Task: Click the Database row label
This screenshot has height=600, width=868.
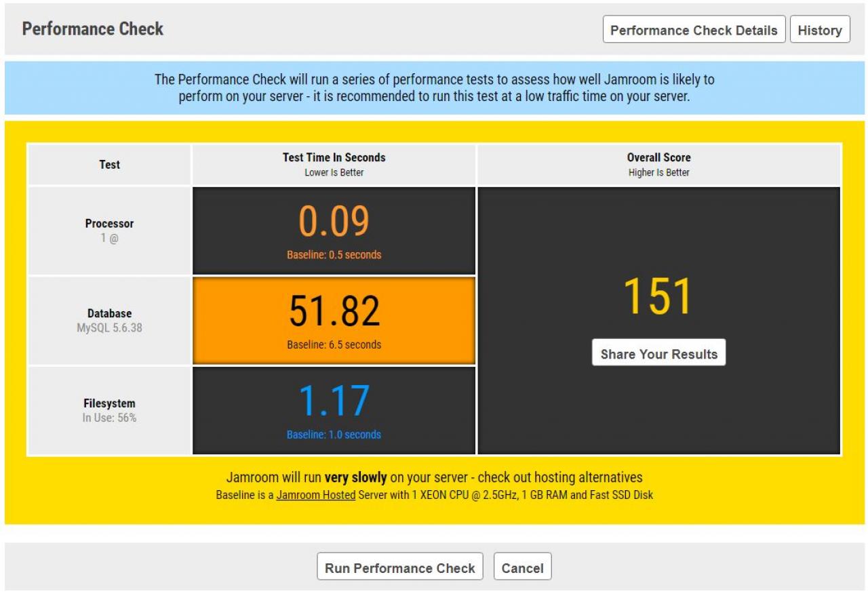Action: pos(109,313)
